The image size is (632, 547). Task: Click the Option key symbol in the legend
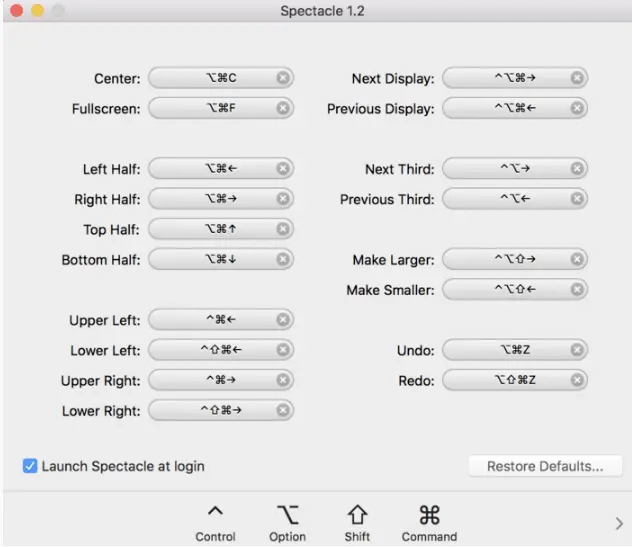point(287,515)
